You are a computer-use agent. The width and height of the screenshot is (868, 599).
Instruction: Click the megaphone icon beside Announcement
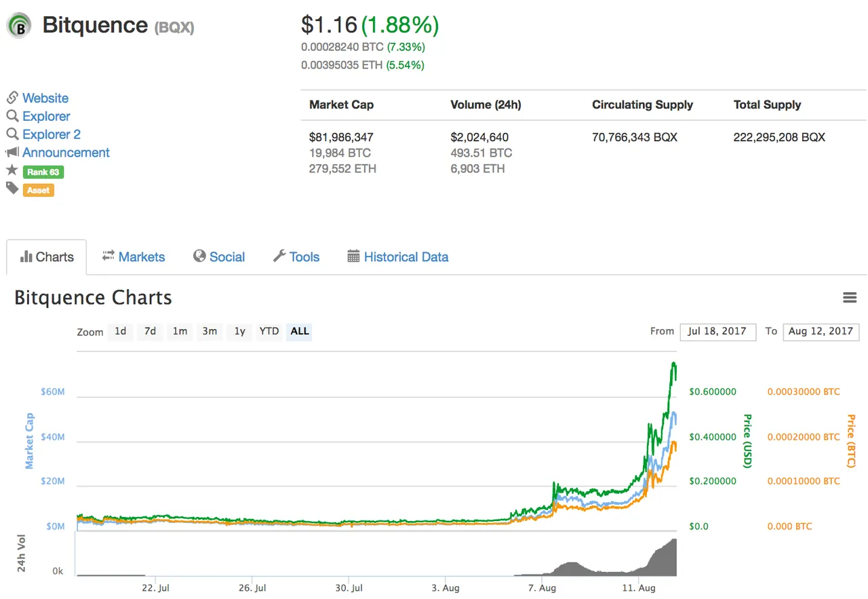12,153
